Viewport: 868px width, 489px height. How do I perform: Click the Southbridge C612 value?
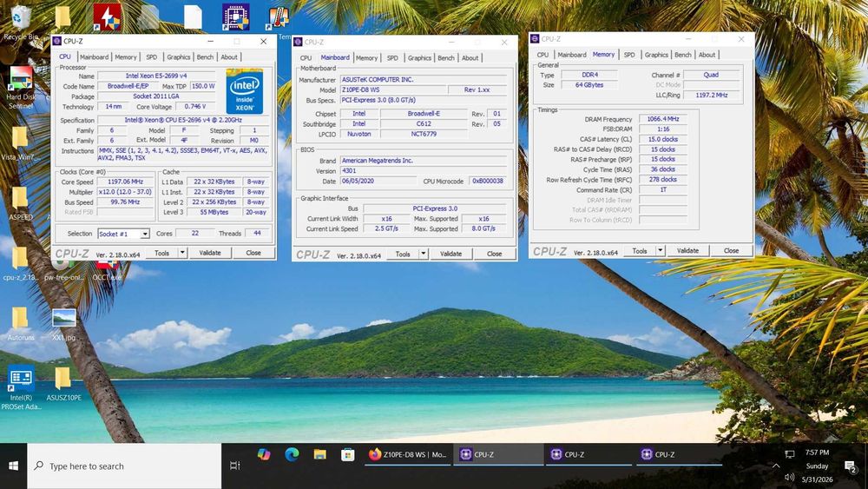pos(424,124)
